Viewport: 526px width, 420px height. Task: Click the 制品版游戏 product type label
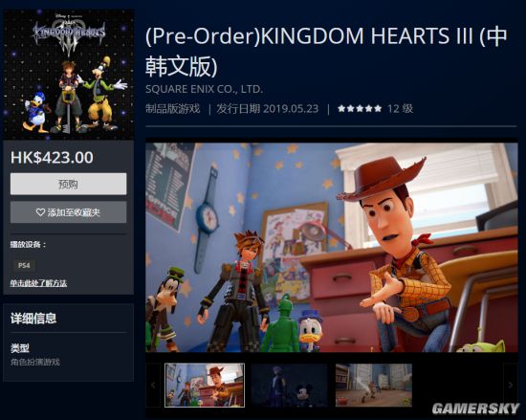click(x=173, y=108)
